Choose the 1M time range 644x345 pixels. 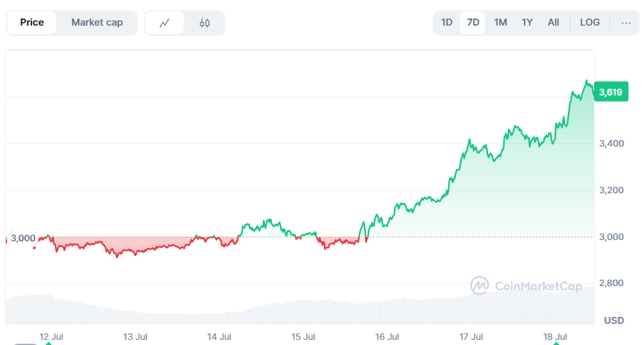click(x=500, y=22)
